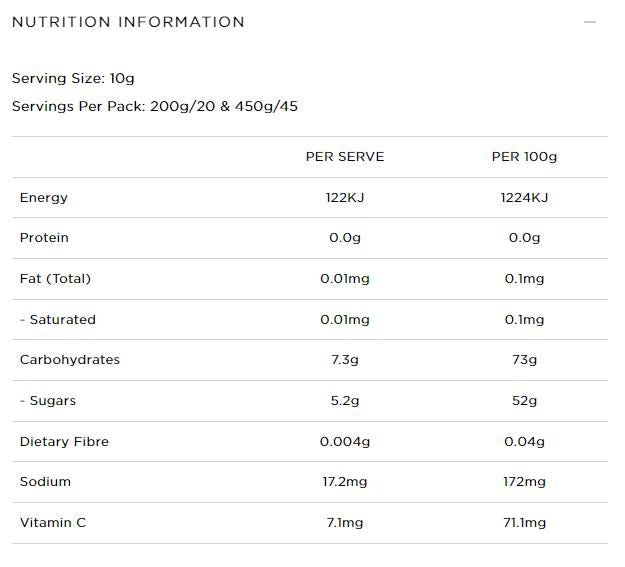This screenshot has width=625, height=567.
Task: Click the 122KJ energy per serve value
Action: pos(345,198)
